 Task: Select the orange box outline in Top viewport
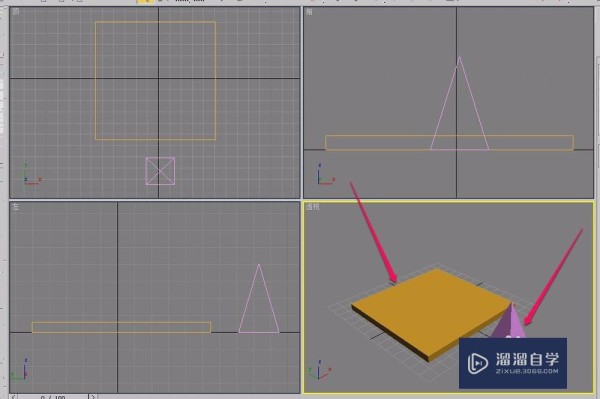click(155, 80)
